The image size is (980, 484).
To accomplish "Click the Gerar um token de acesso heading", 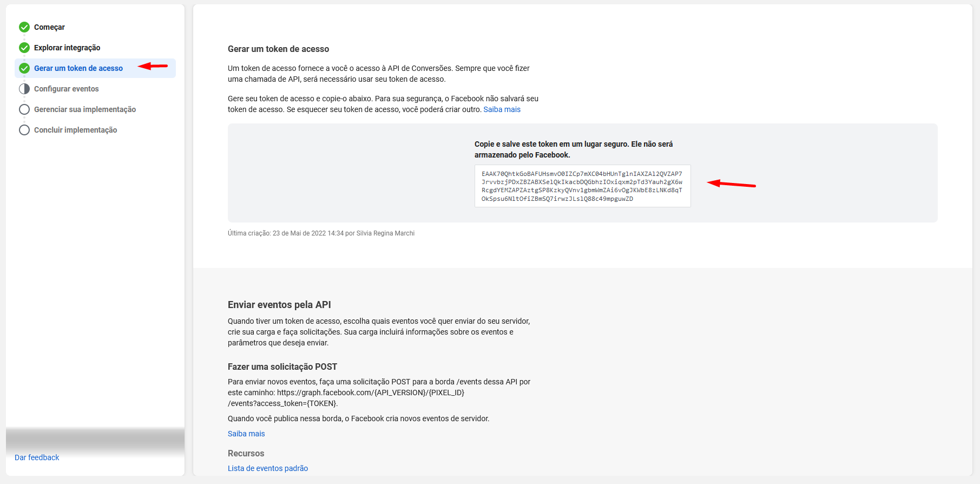I will pos(278,49).
